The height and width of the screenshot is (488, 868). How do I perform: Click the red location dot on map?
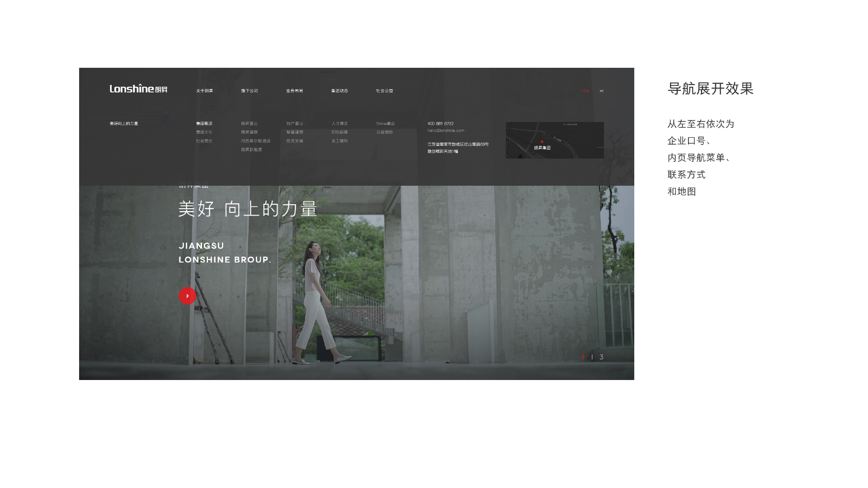542,142
